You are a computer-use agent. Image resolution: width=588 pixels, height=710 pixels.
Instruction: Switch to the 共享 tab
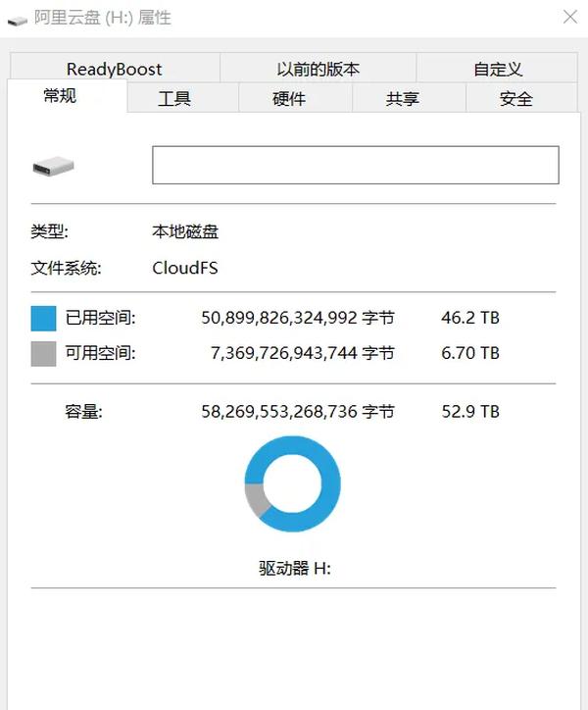click(410, 98)
